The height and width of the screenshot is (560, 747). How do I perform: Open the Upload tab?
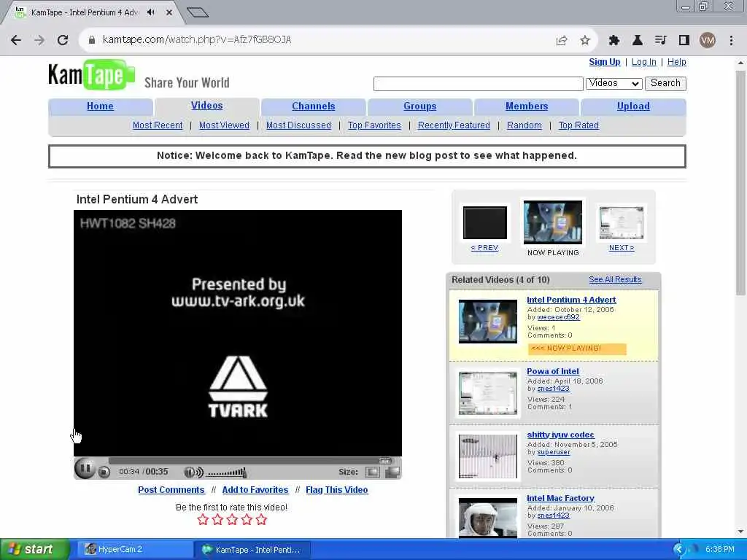pyautogui.click(x=634, y=106)
